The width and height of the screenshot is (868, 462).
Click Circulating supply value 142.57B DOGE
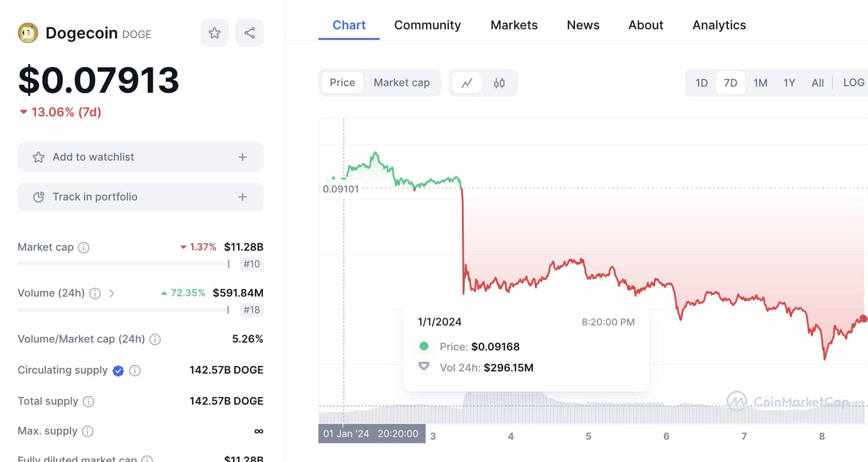[x=226, y=370]
